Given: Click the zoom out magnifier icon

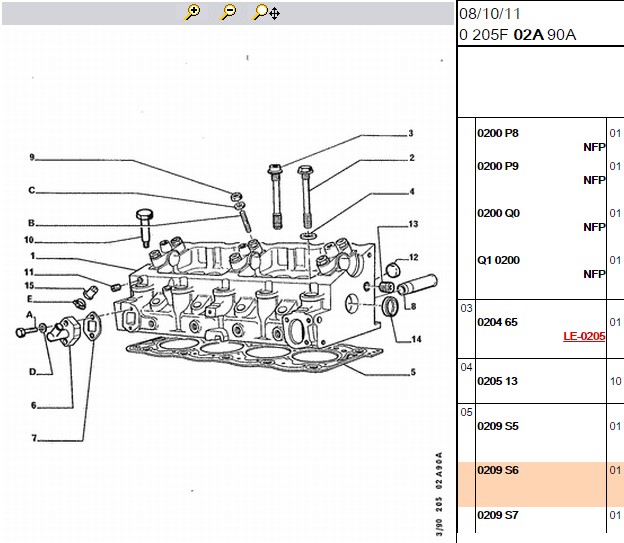Looking at the screenshot, I should click(x=228, y=12).
